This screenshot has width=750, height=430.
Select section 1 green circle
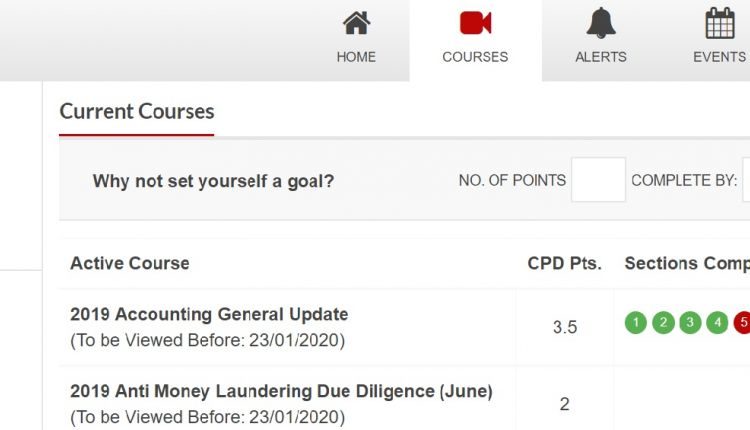(636, 322)
